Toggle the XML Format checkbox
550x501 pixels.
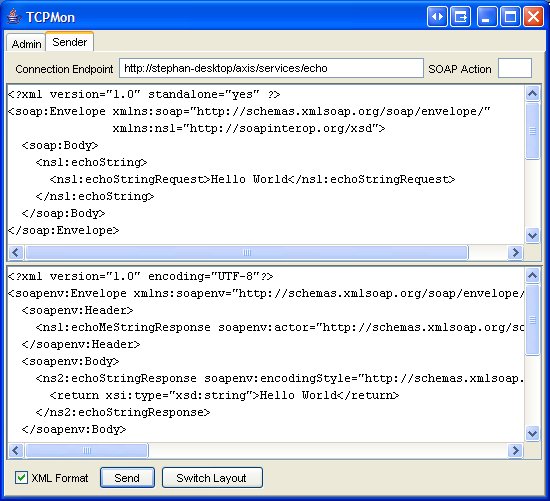[21, 477]
